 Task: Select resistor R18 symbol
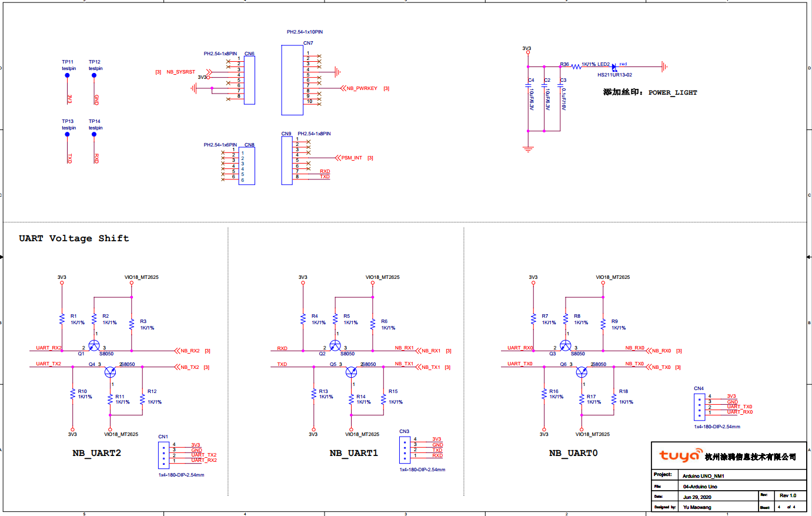[x=614, y=400]
